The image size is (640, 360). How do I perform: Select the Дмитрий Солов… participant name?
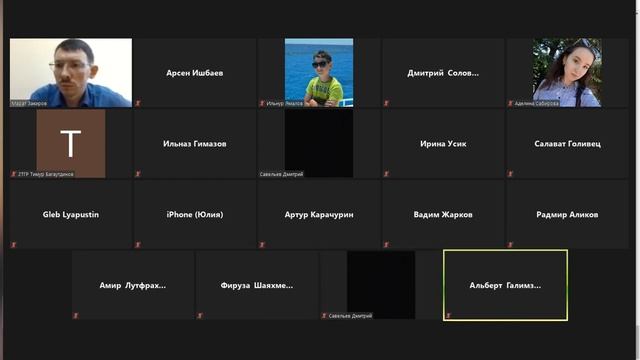(x=443, y=73)
